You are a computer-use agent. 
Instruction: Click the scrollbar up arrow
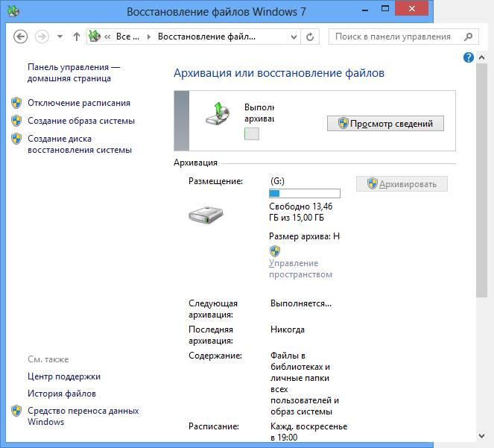(481, 57)
